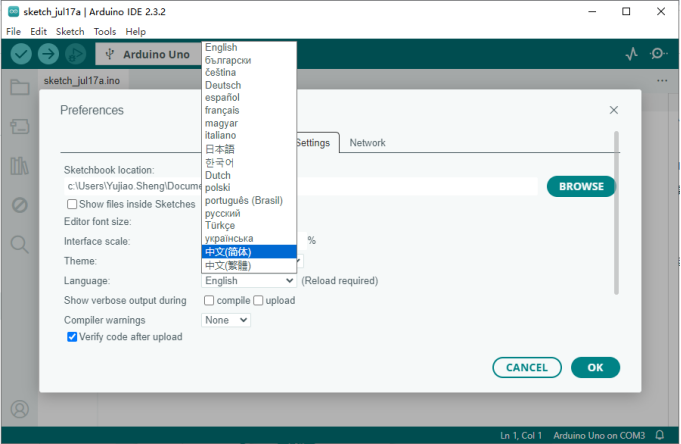
Task: Enable verbose output during upload
Action: tap(258, 300)
